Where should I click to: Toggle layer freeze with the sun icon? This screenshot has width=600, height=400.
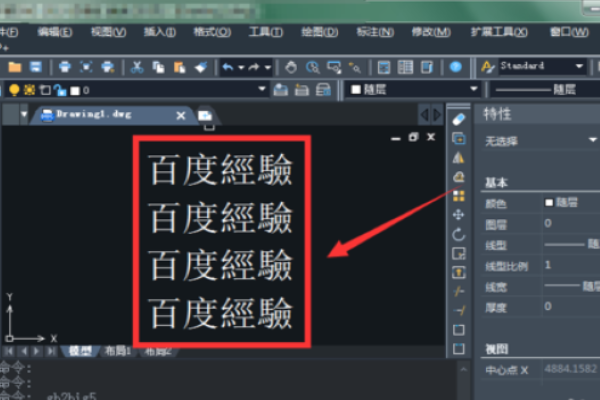29,90
